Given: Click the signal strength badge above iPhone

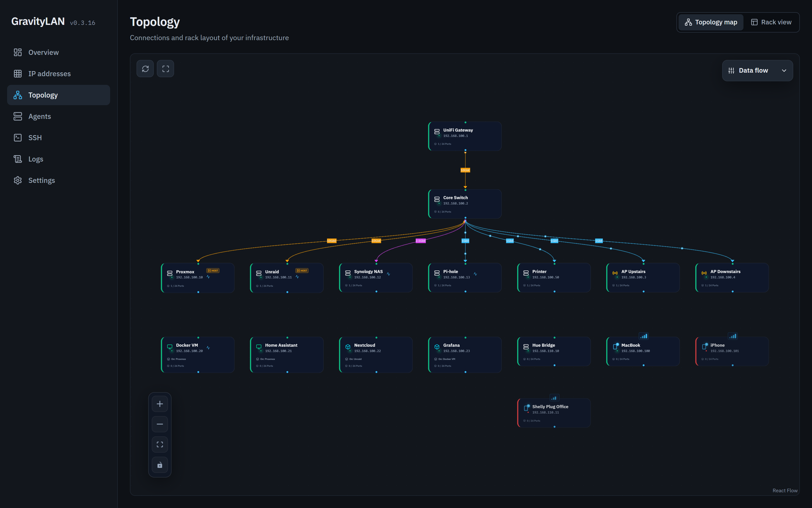Looking at the screenshot, I should pos(733,336).
